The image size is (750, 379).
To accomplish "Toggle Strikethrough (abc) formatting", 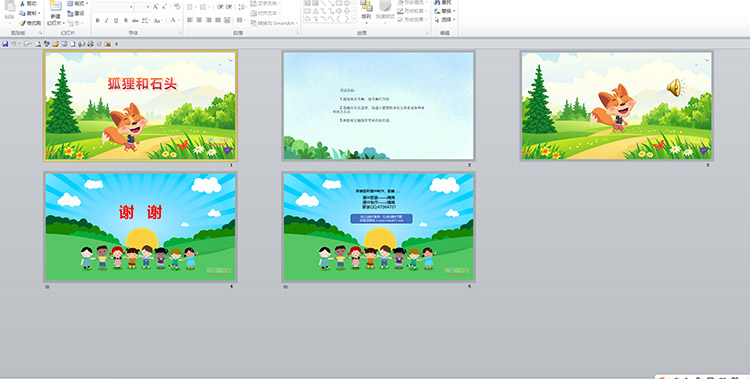I will (135, 20).
